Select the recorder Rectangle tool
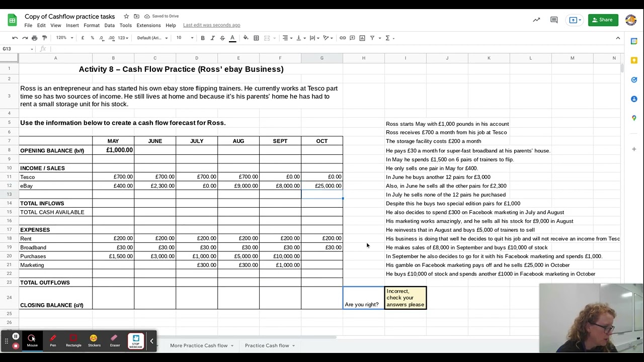Image resolution: width=644 pixels, height=362 pixels. (73, 340)
